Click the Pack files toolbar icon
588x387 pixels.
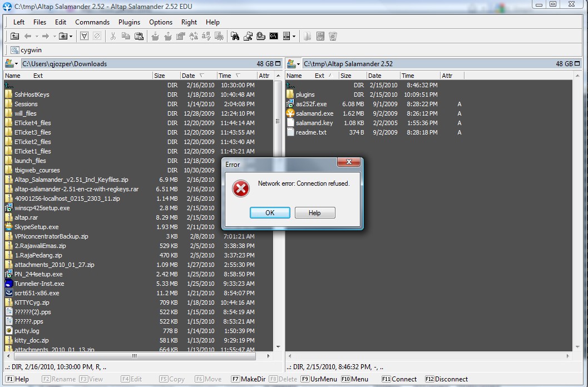click(x=155, y=36)
